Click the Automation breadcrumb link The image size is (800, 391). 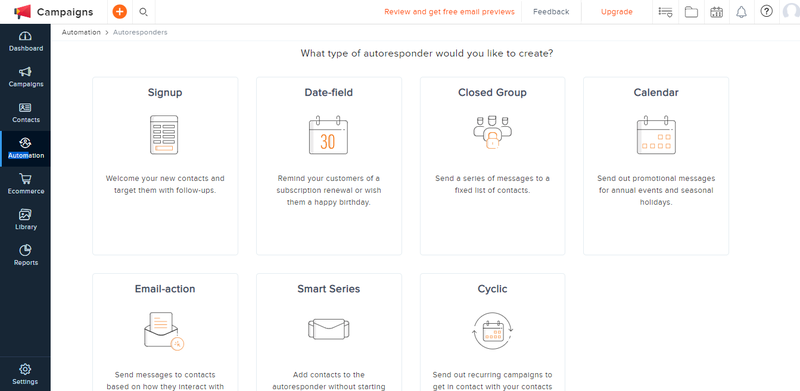coord(81,32)
